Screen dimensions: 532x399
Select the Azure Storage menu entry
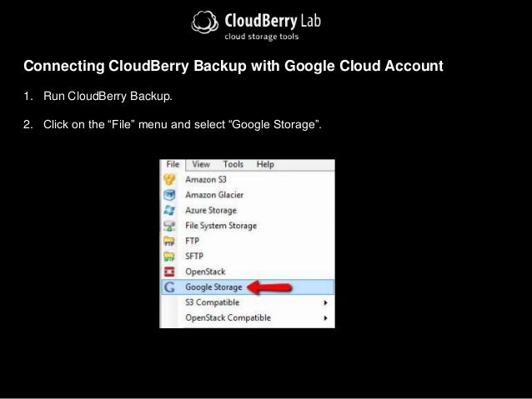tap(248, 210)
